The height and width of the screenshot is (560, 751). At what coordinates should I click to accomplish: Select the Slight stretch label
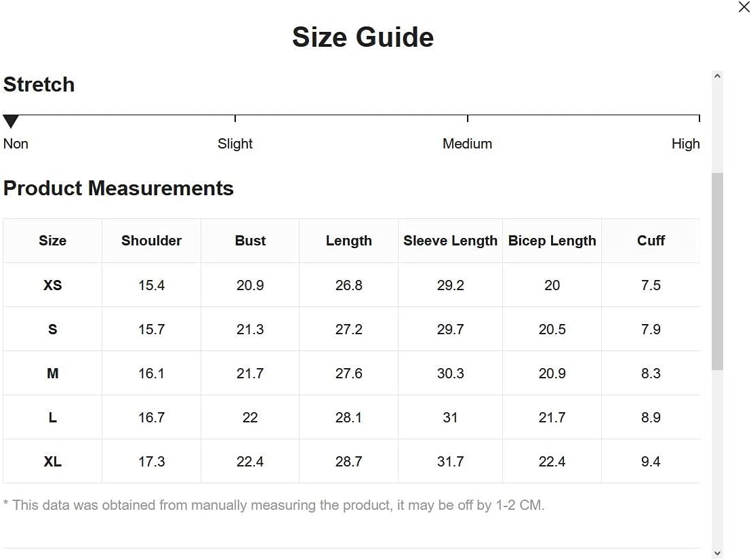pyautogui.click(x=235, y=144)
